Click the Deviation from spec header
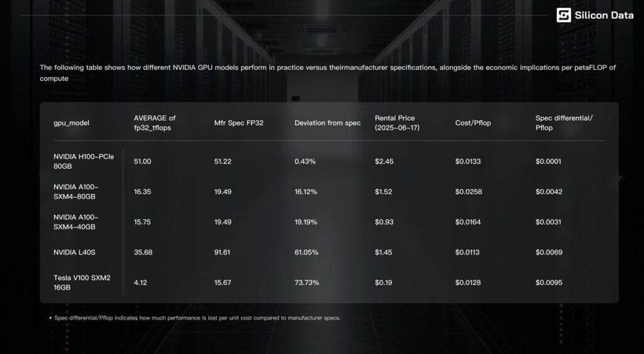Viewport: 644px width, 354px height. (327, 123)
